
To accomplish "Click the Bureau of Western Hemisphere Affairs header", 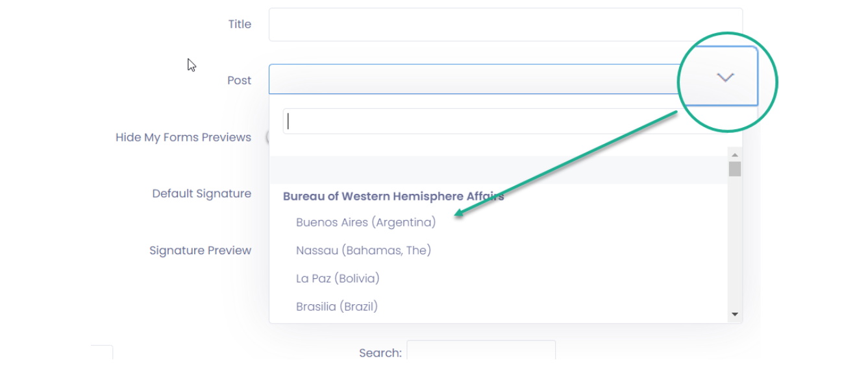I will coord(393,196).
